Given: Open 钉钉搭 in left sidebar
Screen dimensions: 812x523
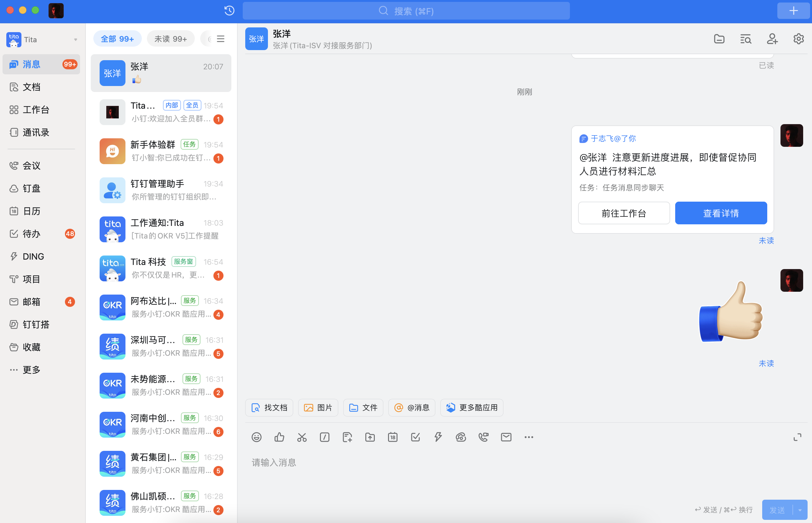Looking at the screenshot, I should 41,325.
